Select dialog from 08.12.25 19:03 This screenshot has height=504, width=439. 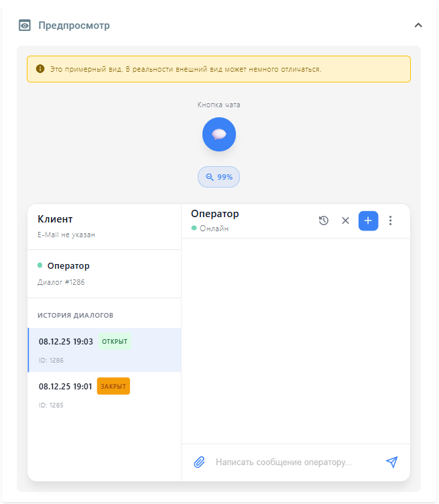66,342
